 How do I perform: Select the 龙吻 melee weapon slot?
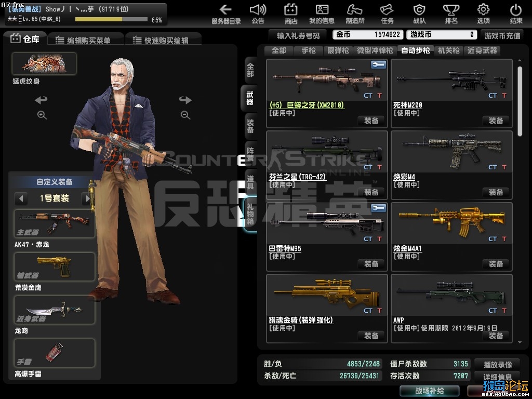(54, 310)
